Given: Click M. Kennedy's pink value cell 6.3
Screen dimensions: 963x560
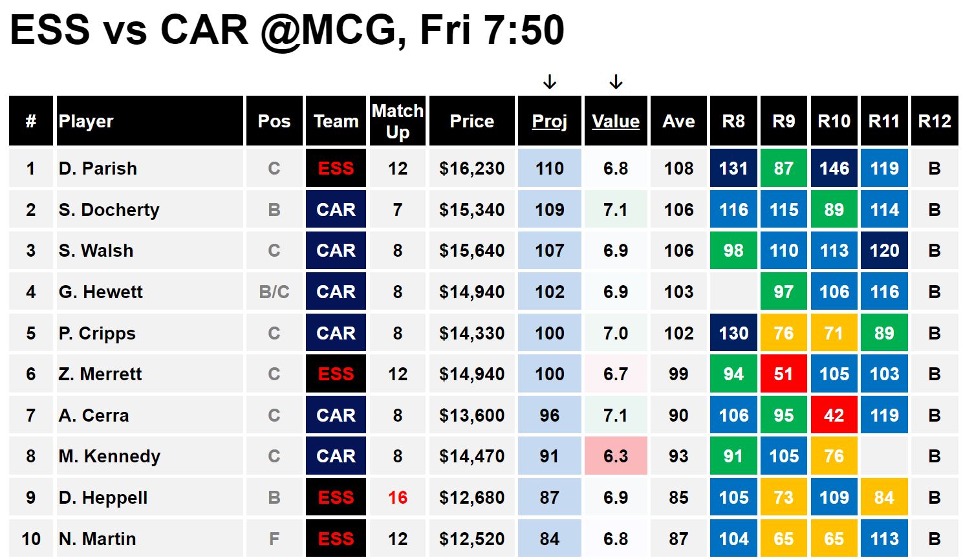Looking at the screenshot, I should click(616, 456).
